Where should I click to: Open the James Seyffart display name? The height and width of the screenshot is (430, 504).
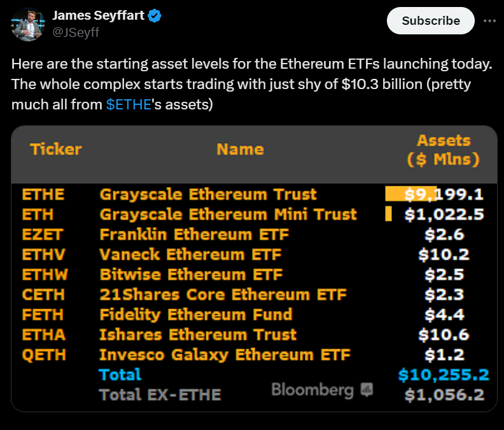click(97, 16)
